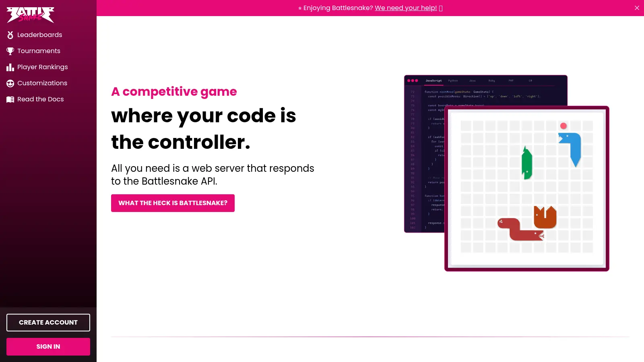Screen dimensions: 644x362
Task: Click "What the heck is Battlesnake?" button
Action: pos(173,203)
